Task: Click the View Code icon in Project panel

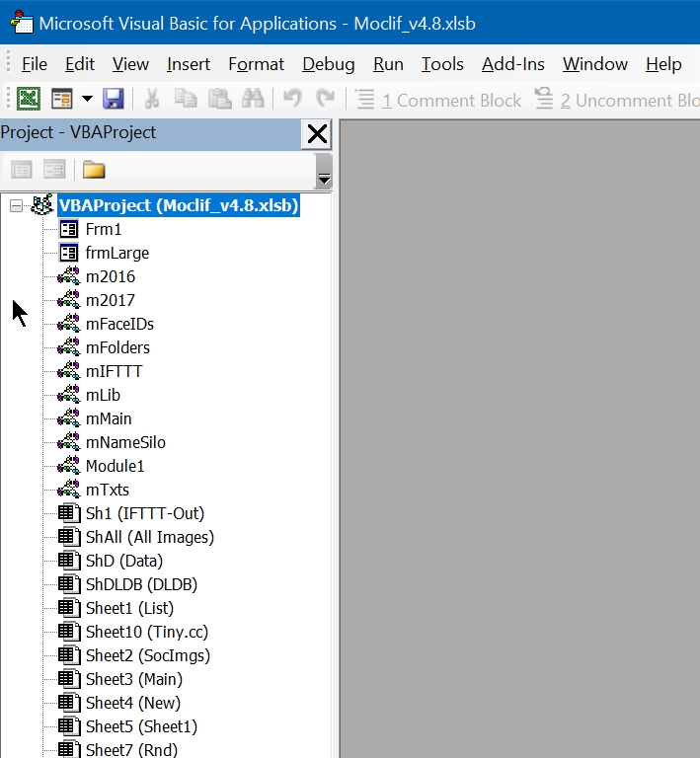Action: click(x=21, y=170)
